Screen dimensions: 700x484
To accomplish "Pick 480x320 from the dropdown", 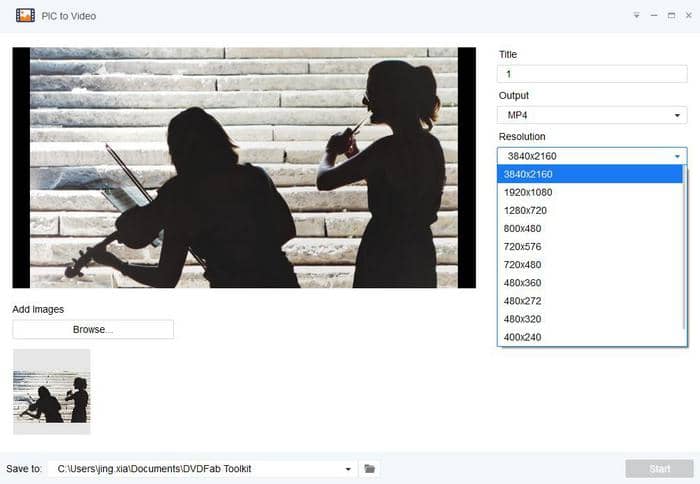I will [590, 319].
